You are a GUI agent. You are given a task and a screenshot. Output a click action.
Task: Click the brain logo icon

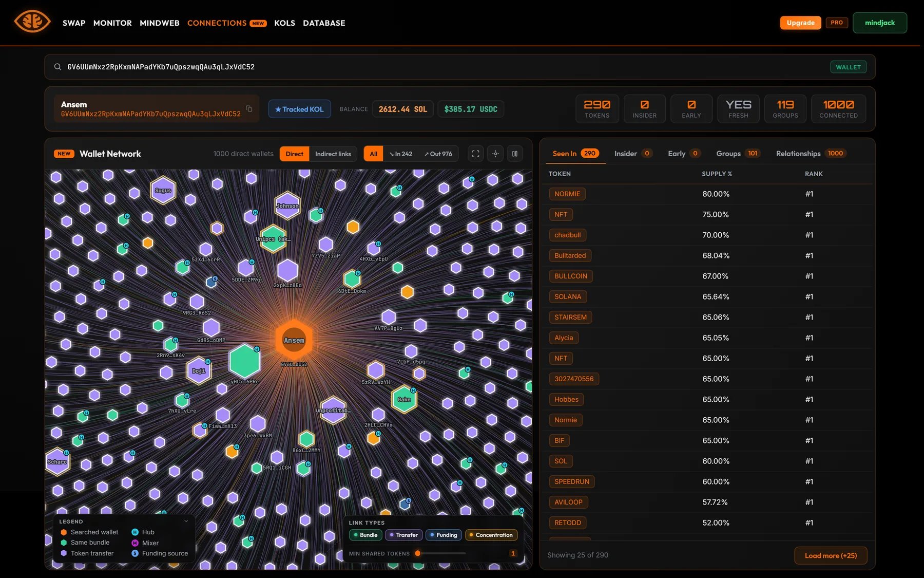click(32, 22)
